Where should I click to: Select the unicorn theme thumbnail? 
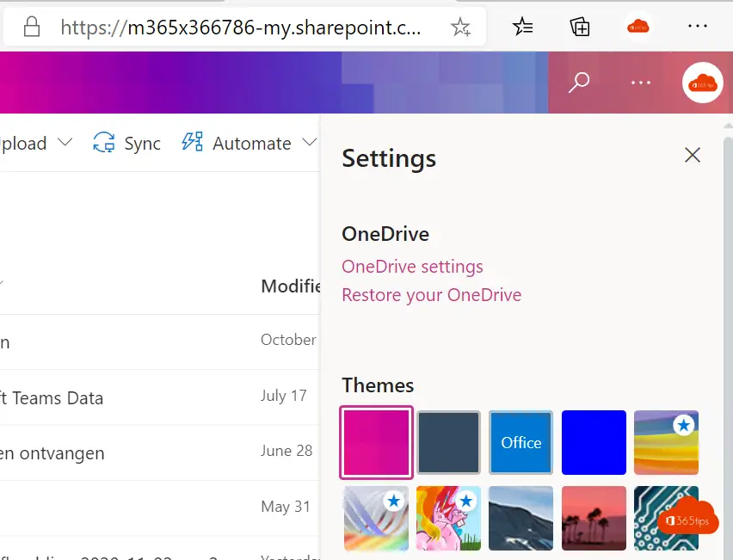[x=449, y=519]
